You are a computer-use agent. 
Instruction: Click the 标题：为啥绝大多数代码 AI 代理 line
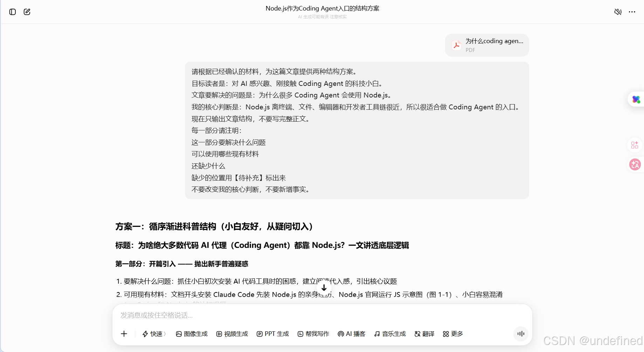(x=262, y=245)
